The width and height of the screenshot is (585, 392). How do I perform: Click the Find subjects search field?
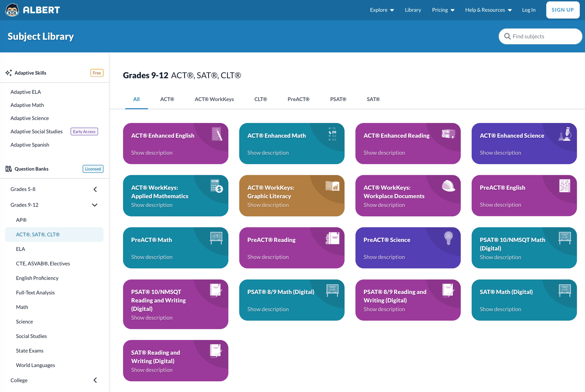540,36
